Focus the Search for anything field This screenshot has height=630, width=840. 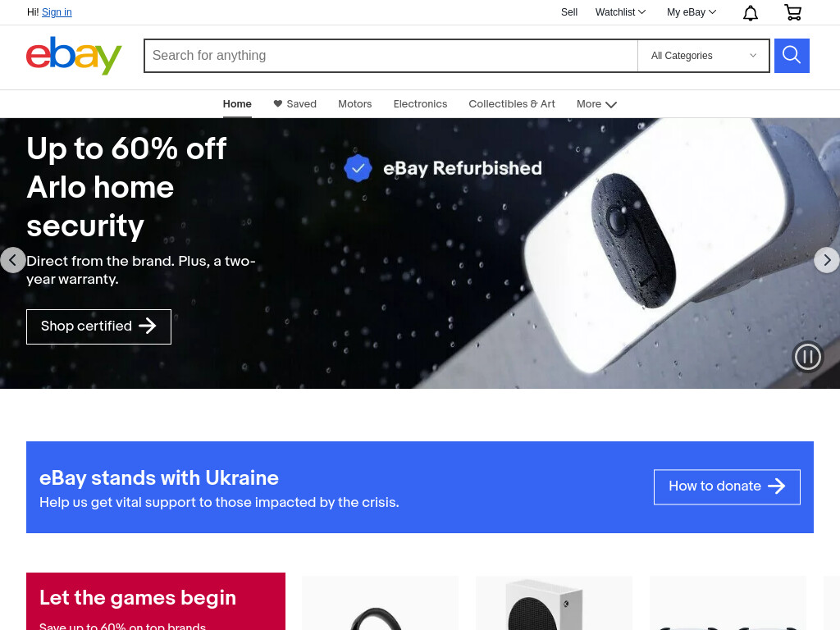tap(390, 55)
